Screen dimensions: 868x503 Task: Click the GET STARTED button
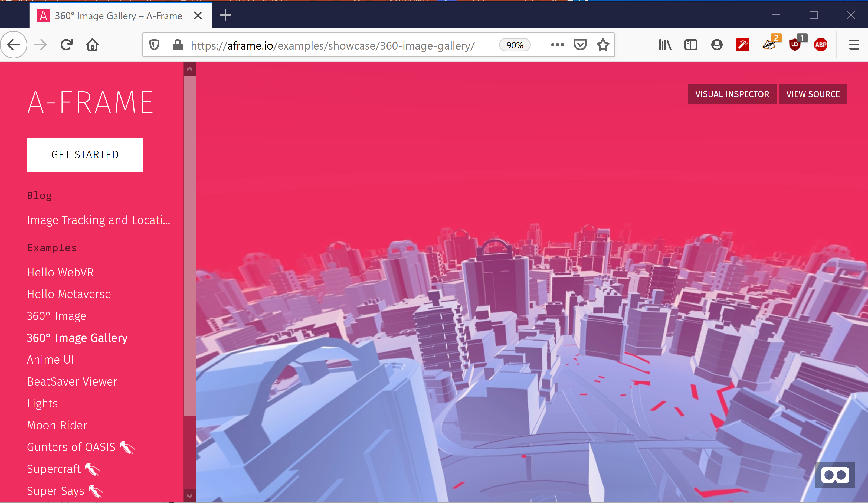click(85, 155)
